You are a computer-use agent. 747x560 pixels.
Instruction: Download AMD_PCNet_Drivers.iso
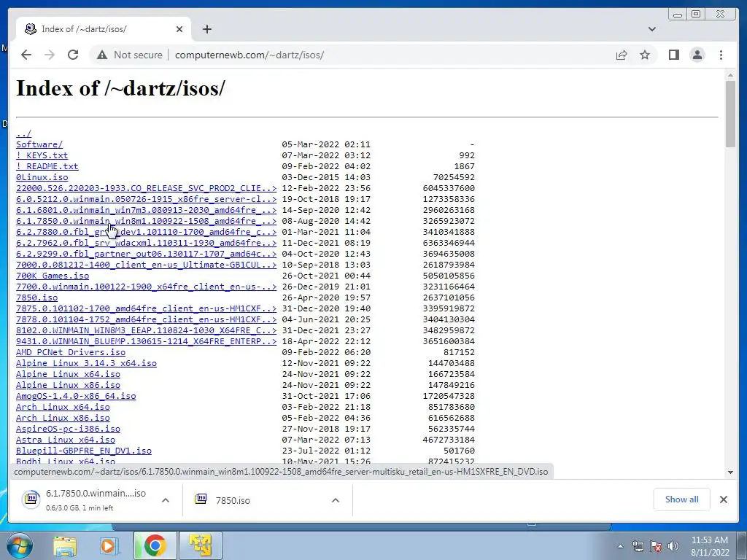tap(71, 352)
